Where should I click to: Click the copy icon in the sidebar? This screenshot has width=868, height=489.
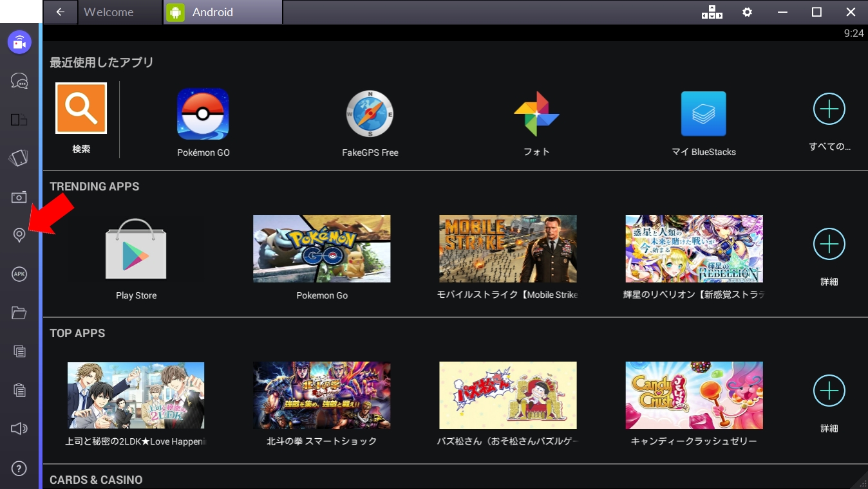click(x=19, y=351)
